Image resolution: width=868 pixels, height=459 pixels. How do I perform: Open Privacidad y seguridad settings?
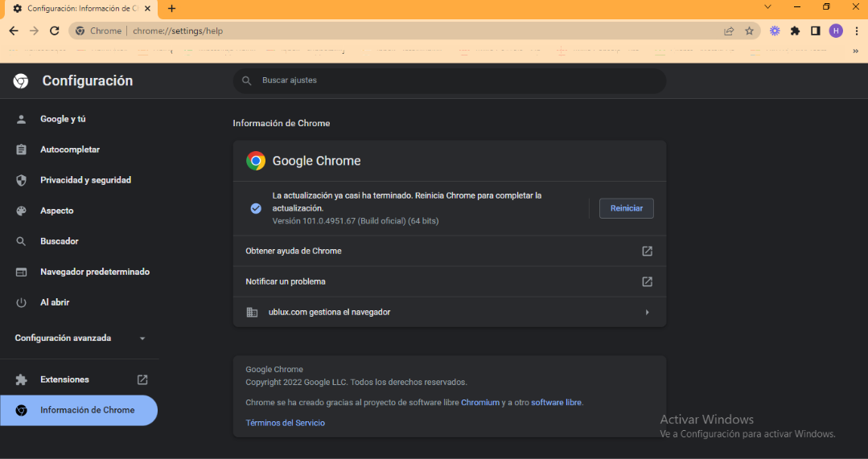79,180
